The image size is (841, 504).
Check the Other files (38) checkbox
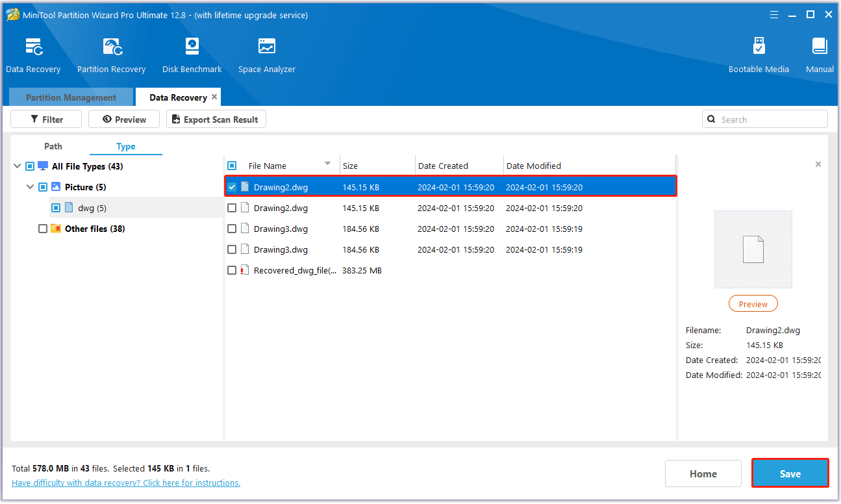coord(43,229)
